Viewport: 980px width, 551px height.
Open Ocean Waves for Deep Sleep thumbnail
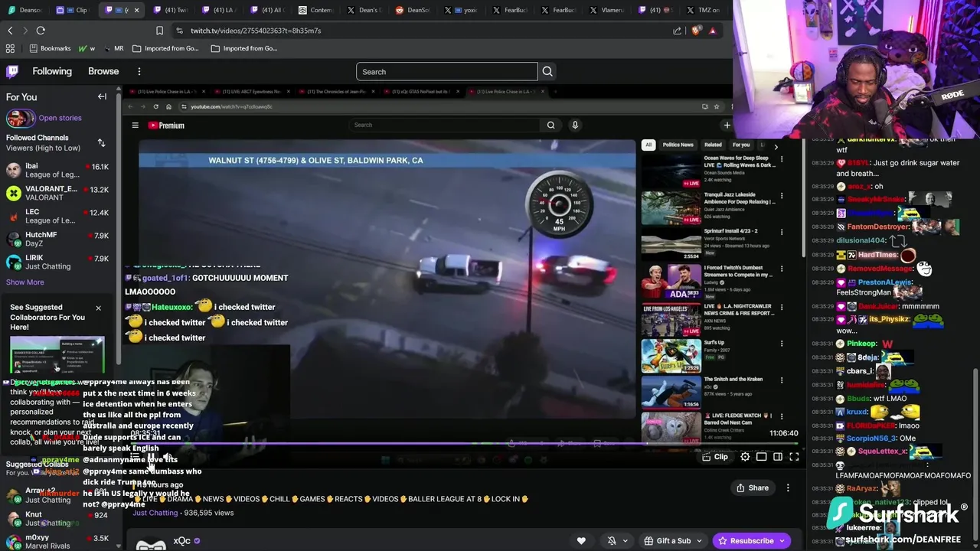pyautogui.click(x=671, y=171)
